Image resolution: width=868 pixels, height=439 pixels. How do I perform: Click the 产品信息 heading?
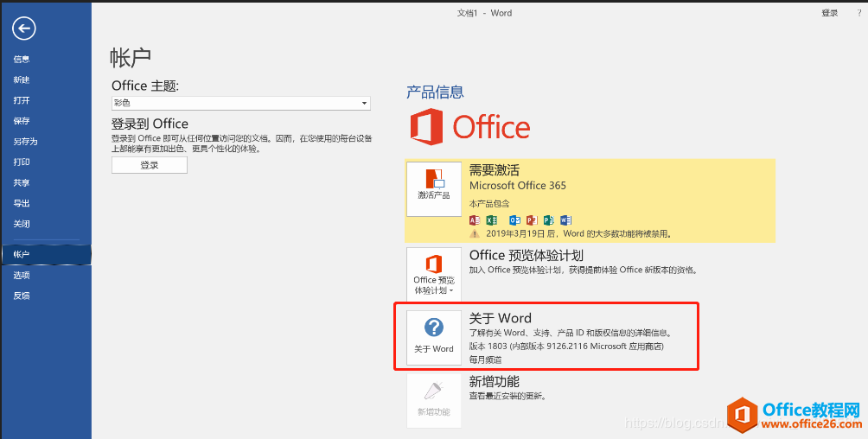coord(435,92)
